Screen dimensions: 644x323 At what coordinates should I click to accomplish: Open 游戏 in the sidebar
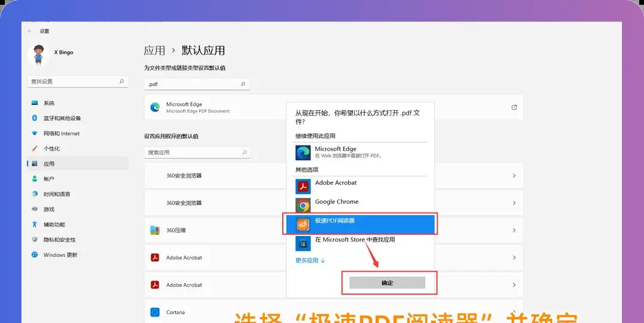(x=78, y=209)
